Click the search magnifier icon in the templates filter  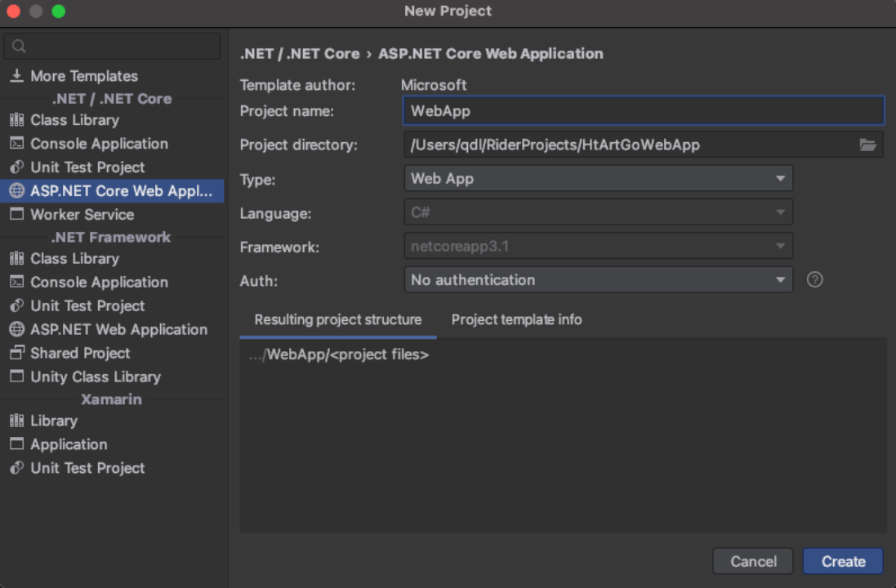point(20,47)
